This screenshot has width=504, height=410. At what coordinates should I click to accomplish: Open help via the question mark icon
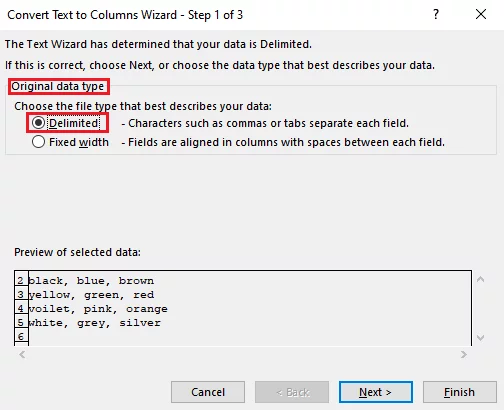click(x=436, y=15)
